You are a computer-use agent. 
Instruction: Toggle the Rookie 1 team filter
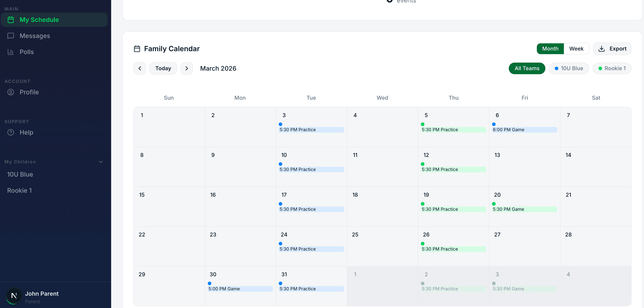(612, 68)
